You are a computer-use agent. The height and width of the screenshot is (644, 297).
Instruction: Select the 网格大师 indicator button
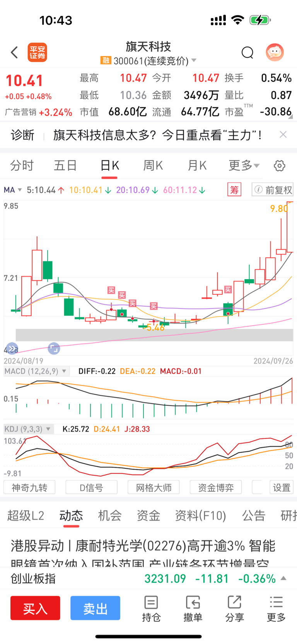click(154, 487)
